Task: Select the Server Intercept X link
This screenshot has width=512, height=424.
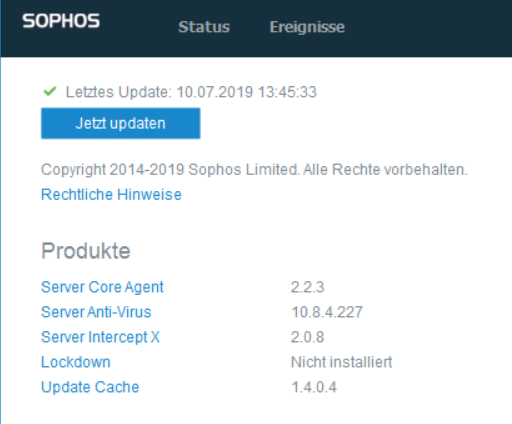Action: point(100,337)
